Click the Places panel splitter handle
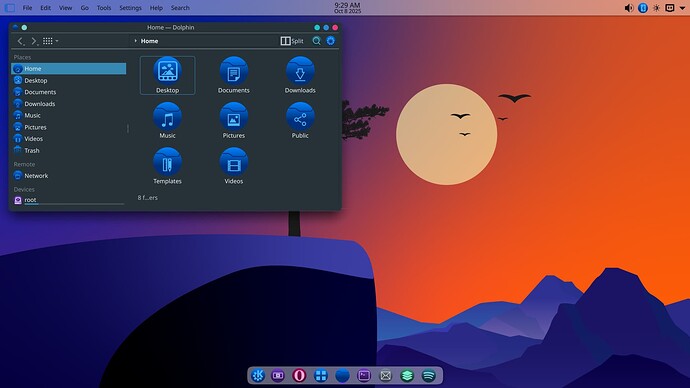 pyautogui.click(x=128, y=128)
